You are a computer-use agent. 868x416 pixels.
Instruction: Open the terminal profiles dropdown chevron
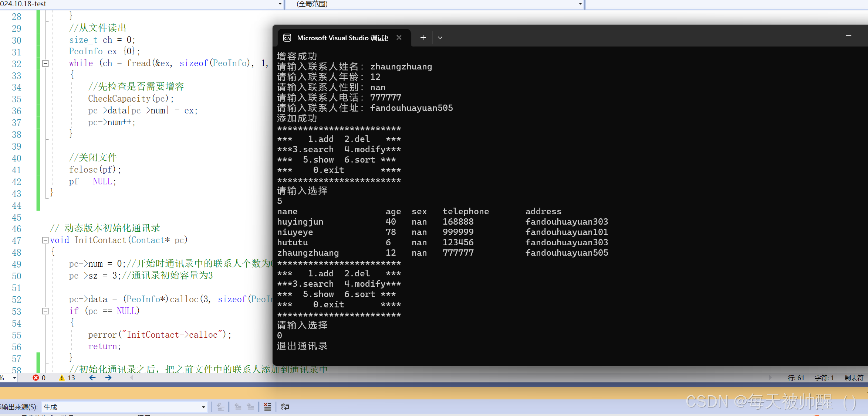tap(440, 38)
